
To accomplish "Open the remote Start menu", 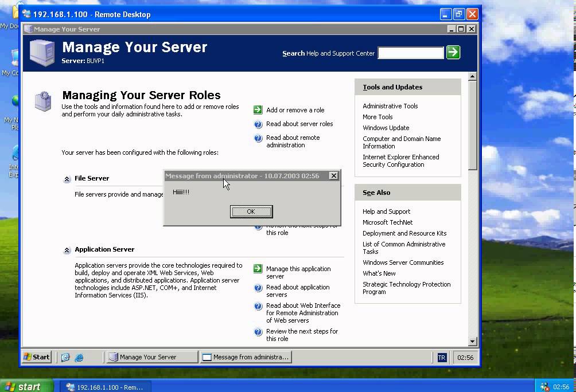I will pyautogui.click(x=36, y=357).
